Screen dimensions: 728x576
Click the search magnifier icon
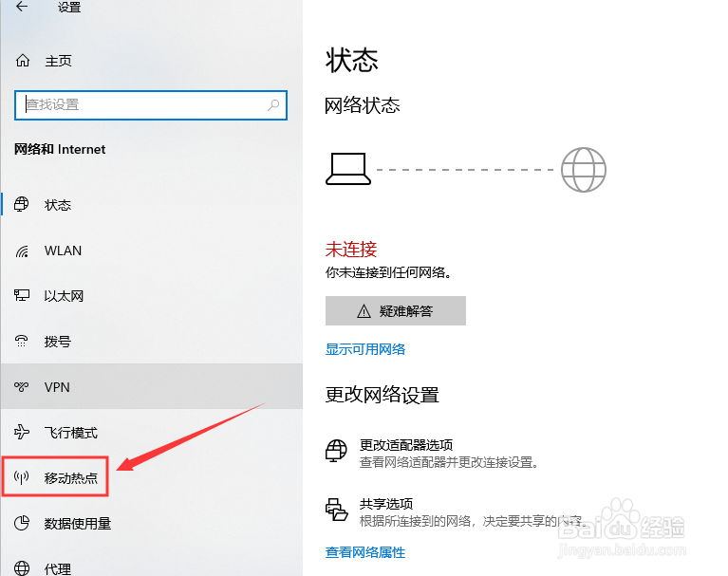273,105
